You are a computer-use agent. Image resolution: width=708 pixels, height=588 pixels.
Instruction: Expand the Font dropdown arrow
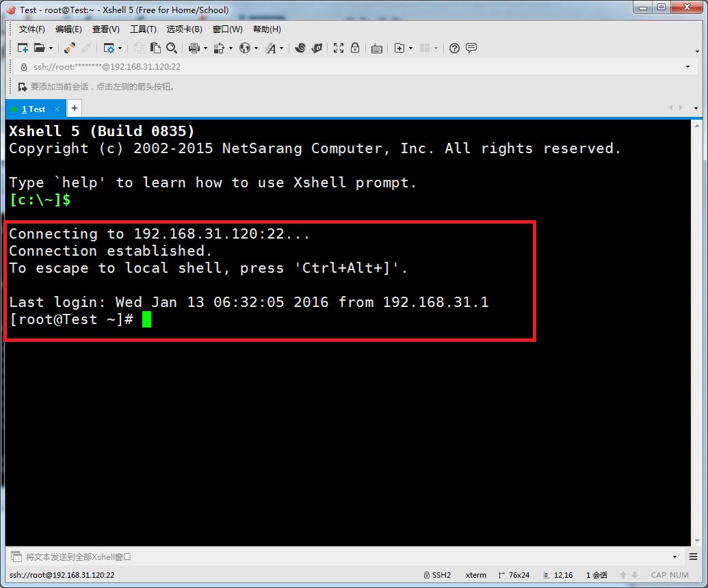pyautogui.click(x=281, y=49)
